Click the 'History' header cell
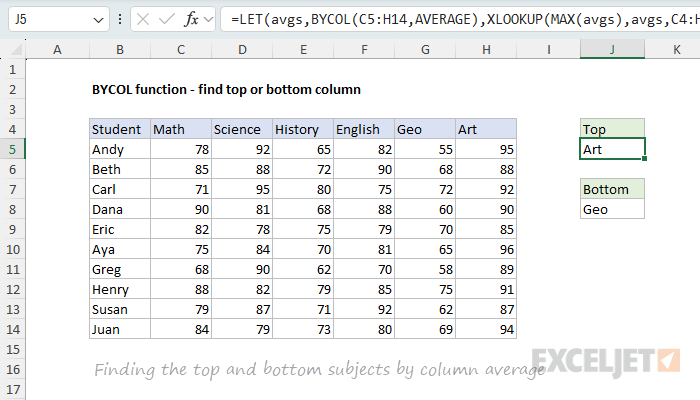Viewport: 700px width, 400px height. [303, 129]
